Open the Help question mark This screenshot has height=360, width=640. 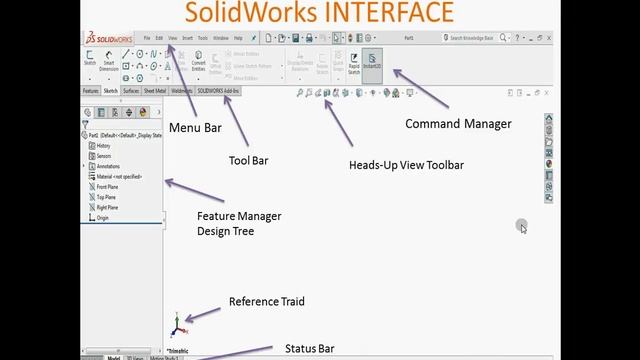pyautogui.click(x=517, y=38)
